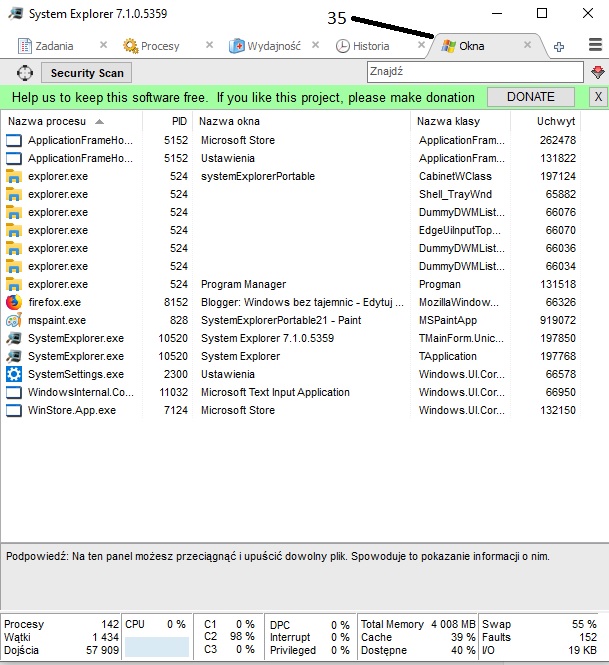
Task: Click icon of ApplicationFrameHost Ustawienia row
Action: point(14,159)
